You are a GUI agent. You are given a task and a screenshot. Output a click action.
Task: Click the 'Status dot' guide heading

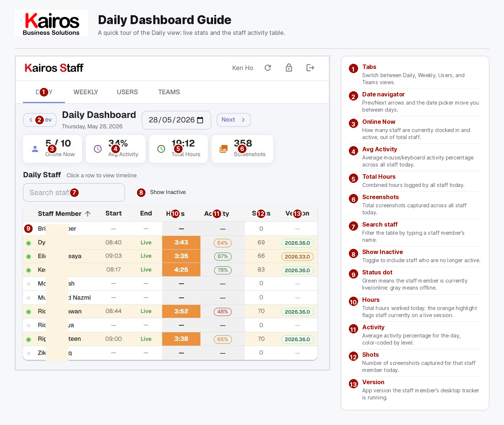pyautogui.click(x=377, y=272)
